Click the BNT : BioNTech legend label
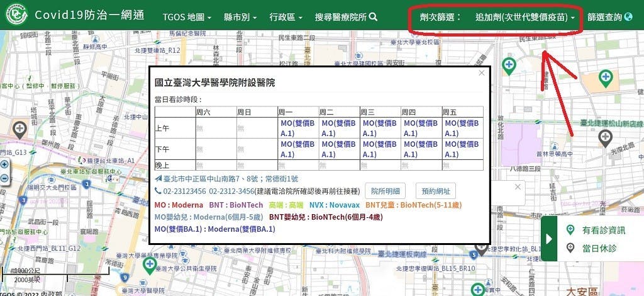Image resolution: width=644 pixels, height=296 pixels. click(x=236, y=205)
